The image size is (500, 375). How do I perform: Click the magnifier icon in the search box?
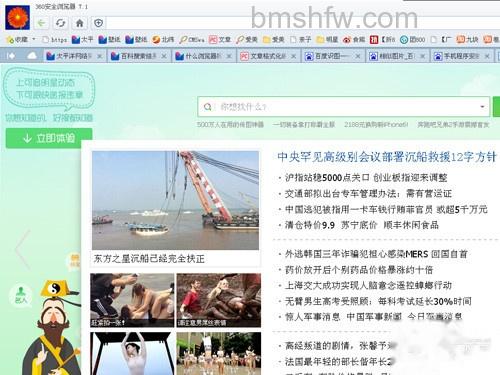208,107
